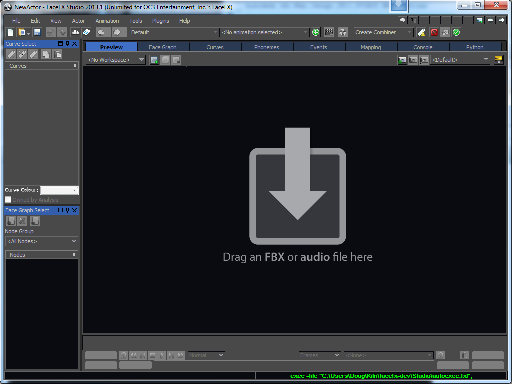
Task: Click the stop button in the timeline controls
Action: click(x=152, y=355)
